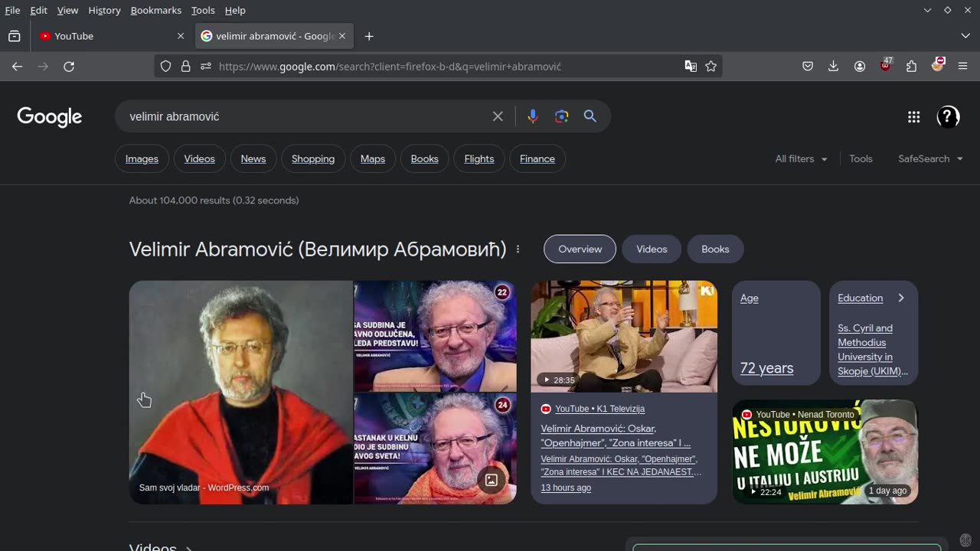This screenshot has width=980, height=551.
Task: Click the Google search magnifier button
Action: 590,116
